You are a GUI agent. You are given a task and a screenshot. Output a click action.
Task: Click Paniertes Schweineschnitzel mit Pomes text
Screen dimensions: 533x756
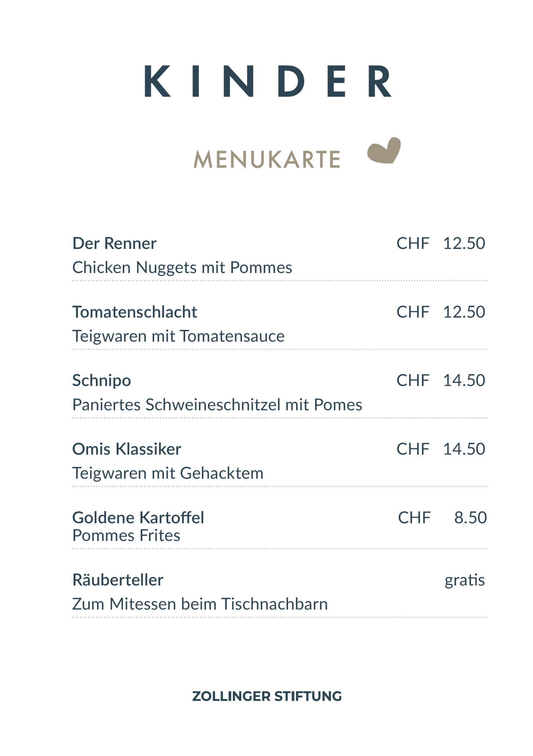tap(217, 405)
